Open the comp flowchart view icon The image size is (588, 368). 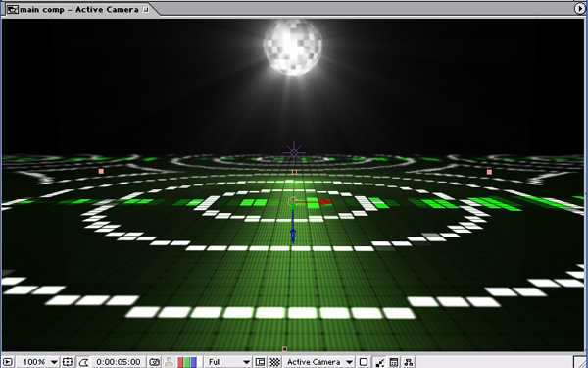409,362
